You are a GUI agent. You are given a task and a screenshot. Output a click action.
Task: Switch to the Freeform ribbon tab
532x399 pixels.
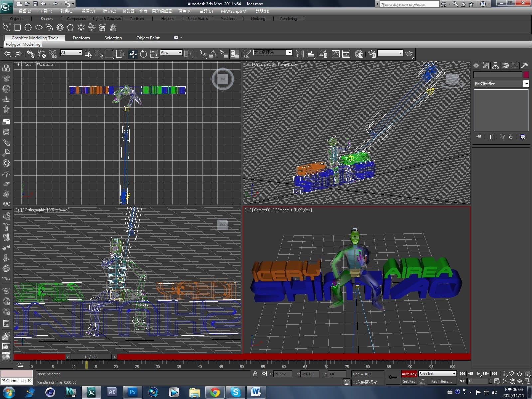click(81, 38)
